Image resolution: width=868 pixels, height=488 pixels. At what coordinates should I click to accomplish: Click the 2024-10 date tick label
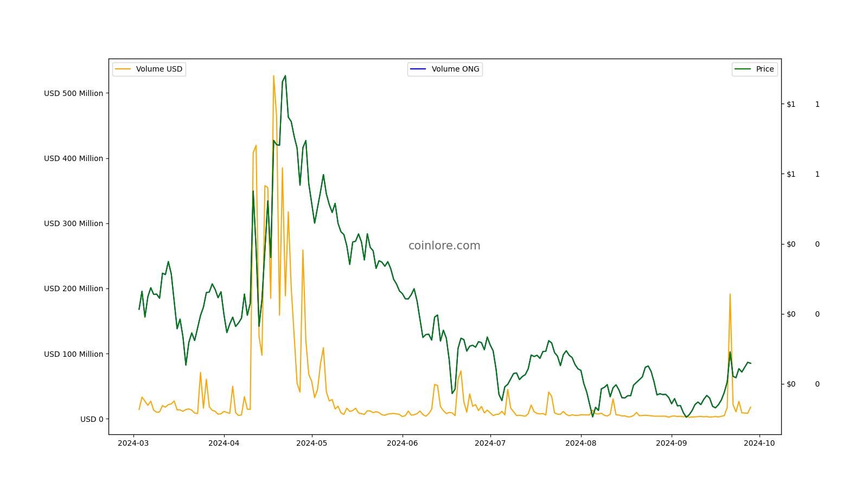(x=759, y=443)
